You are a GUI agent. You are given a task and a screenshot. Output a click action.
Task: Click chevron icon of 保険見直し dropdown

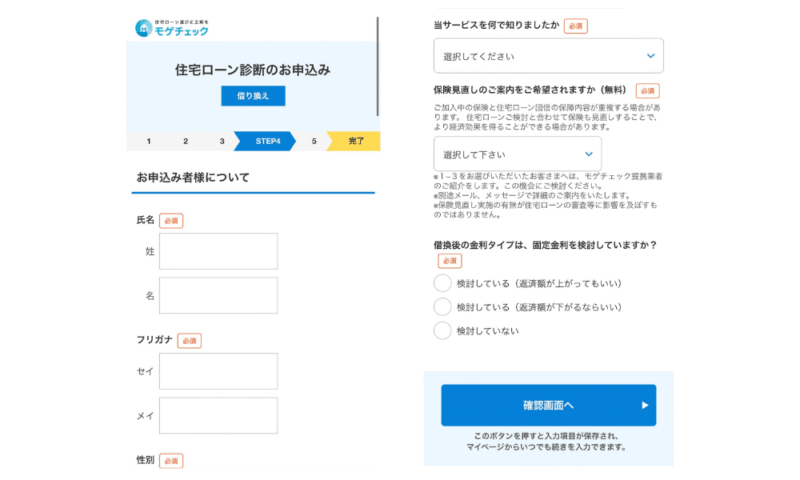coord(589,154)
